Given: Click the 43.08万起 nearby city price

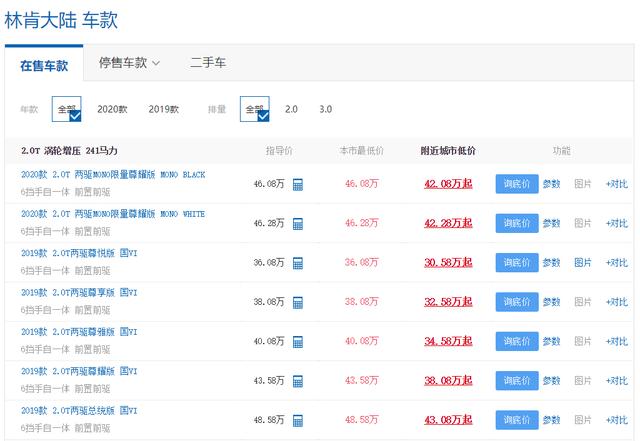Looking at the screenshot, I should pos(448,420).
